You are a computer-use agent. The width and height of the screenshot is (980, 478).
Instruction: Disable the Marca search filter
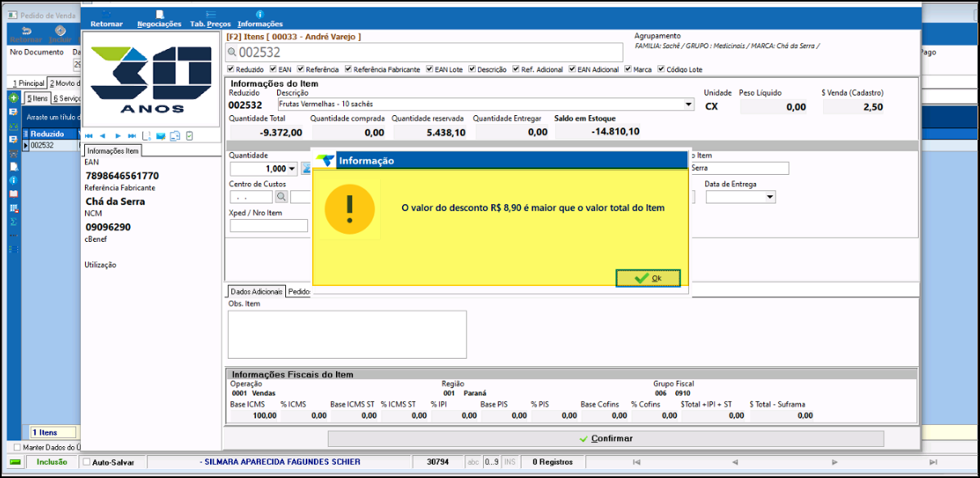tap(628, 69)
